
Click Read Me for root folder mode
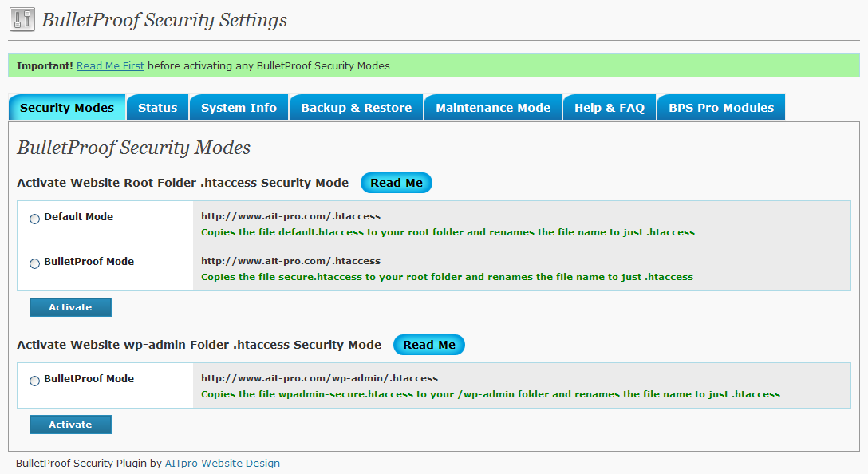397,183
